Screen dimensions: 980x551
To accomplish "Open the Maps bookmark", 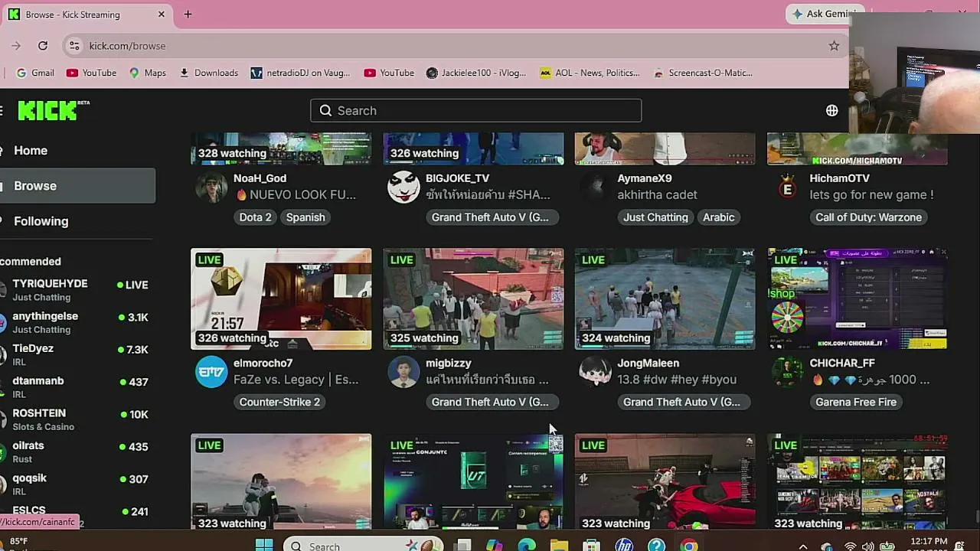I will coord(148,73).
